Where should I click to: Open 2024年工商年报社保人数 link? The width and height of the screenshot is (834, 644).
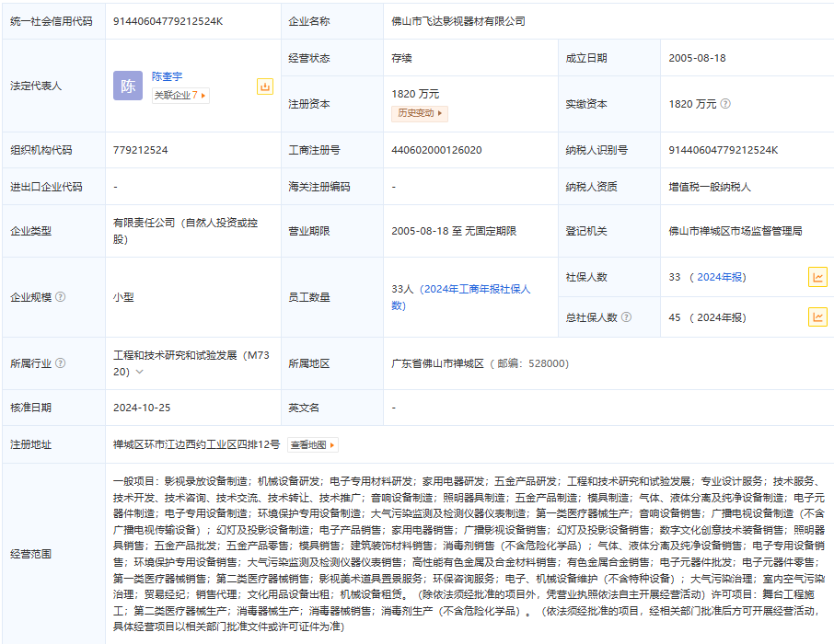[460, 297]
